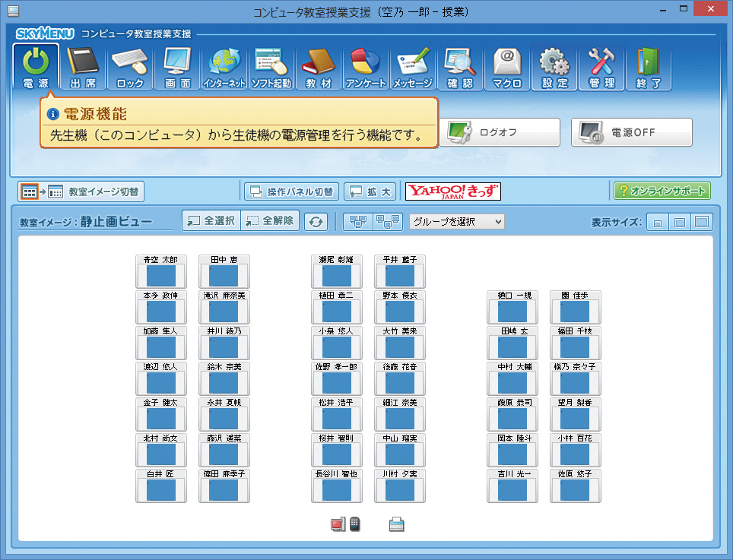Open the 画面 screen monitor icon

[x=177, y=68]
